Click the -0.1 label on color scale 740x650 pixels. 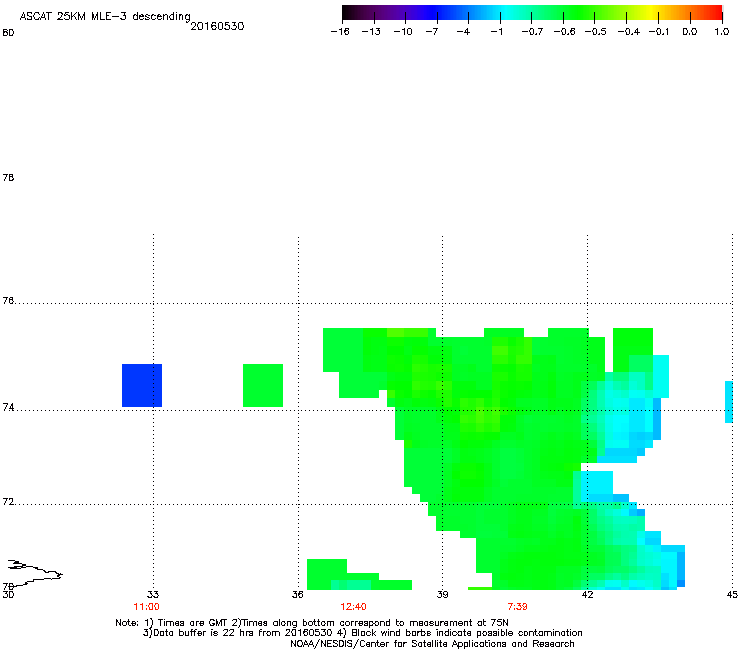[658, 32]
